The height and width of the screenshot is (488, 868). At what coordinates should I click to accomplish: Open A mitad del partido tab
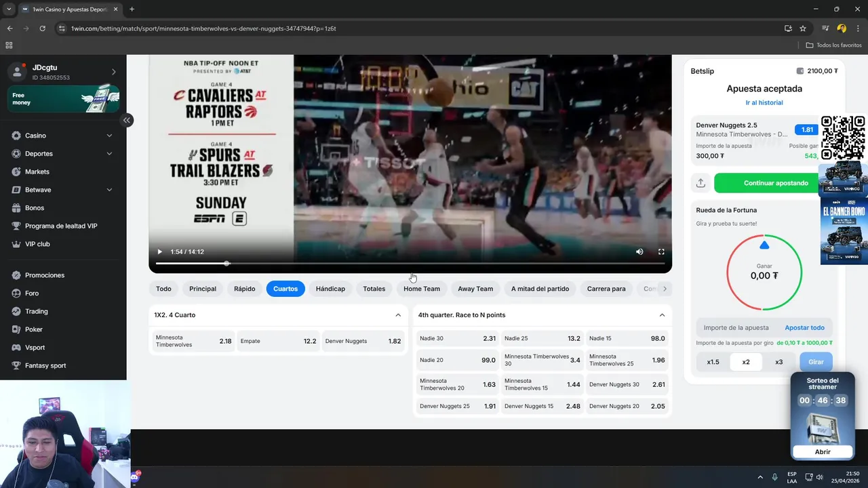[540, 289]
